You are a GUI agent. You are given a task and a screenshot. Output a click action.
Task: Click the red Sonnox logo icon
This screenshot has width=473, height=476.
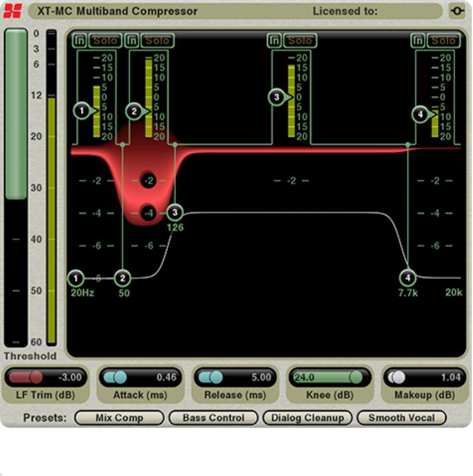point(13,11)
